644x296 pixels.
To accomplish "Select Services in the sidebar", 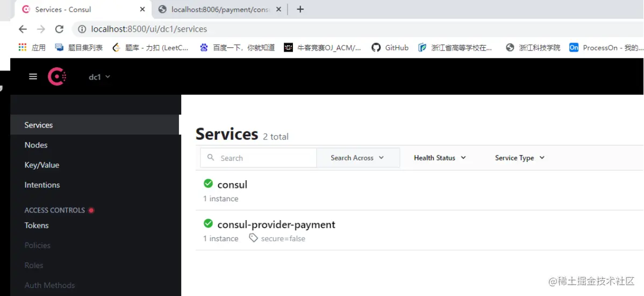I will 95,125.
